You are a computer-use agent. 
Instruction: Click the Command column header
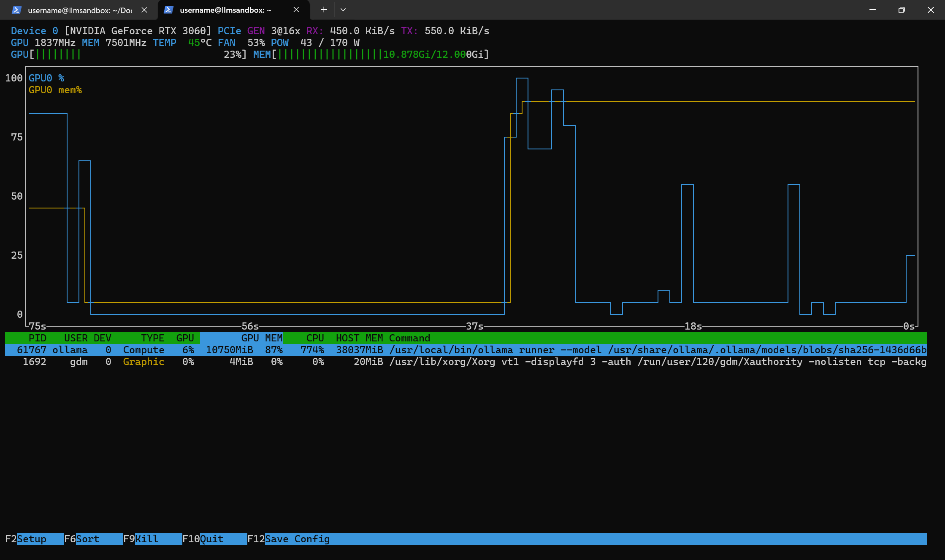tap(409, 338)
